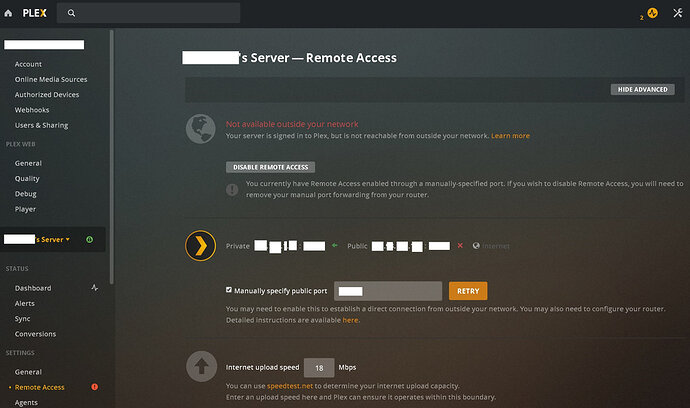Open Dashboard status page
The image size is (690, 408).
[33, 288]
